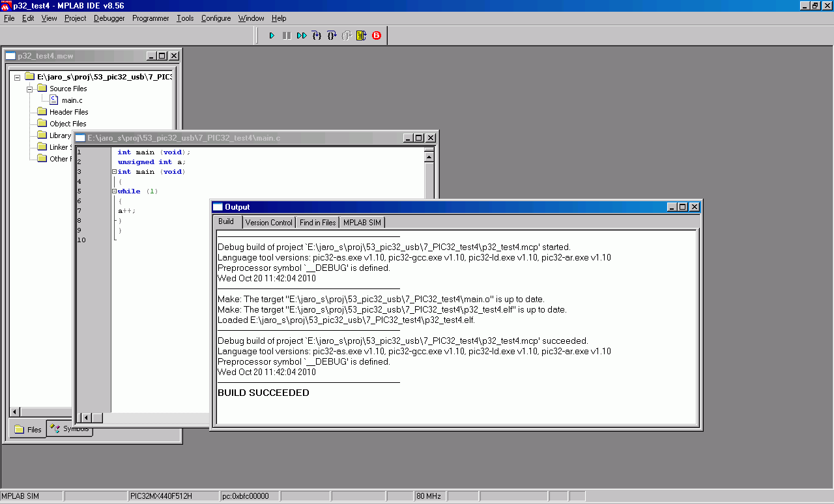Close the p32_test4.mcw project window
Screen dimensions: 834x504
pyautogui.click(x=174, y=56)
